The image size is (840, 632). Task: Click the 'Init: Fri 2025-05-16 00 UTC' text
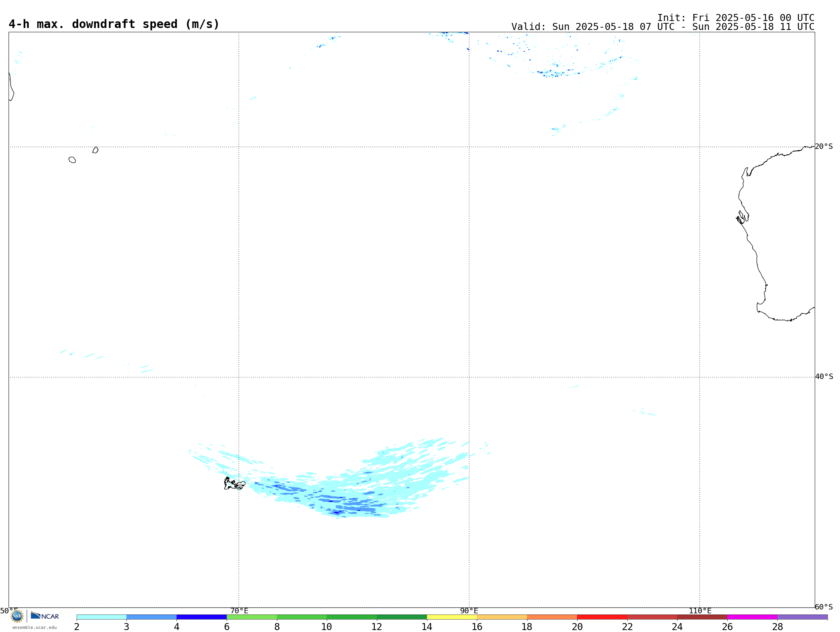[x=736, y=18]
